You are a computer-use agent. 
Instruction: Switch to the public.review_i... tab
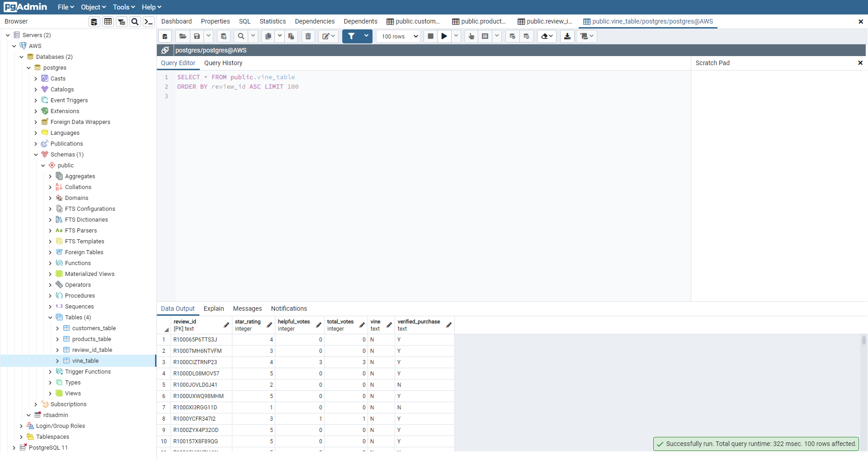coord(545,21)
